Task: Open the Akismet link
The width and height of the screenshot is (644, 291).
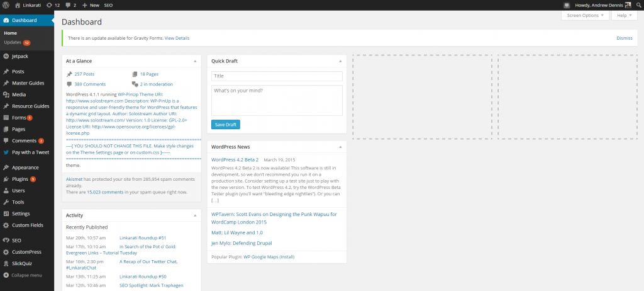Action: 74,180
